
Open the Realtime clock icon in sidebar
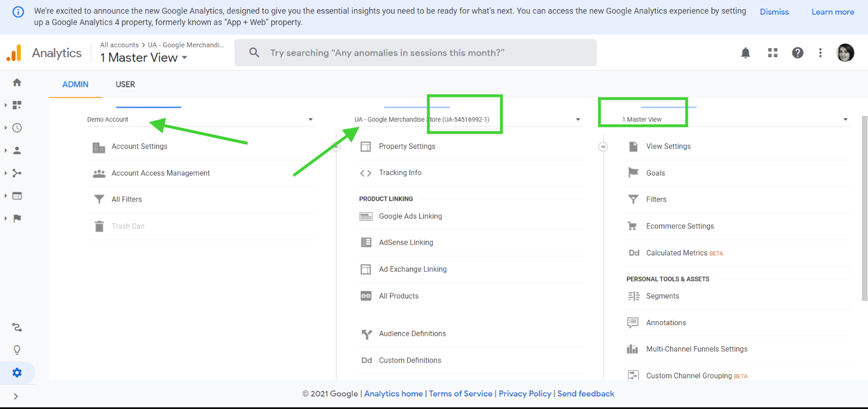coord(17,127)
